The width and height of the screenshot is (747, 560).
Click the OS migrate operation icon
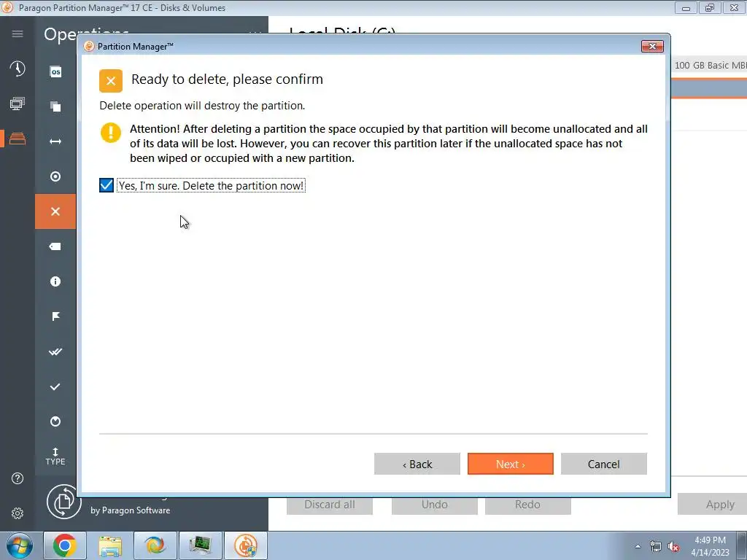55,72
